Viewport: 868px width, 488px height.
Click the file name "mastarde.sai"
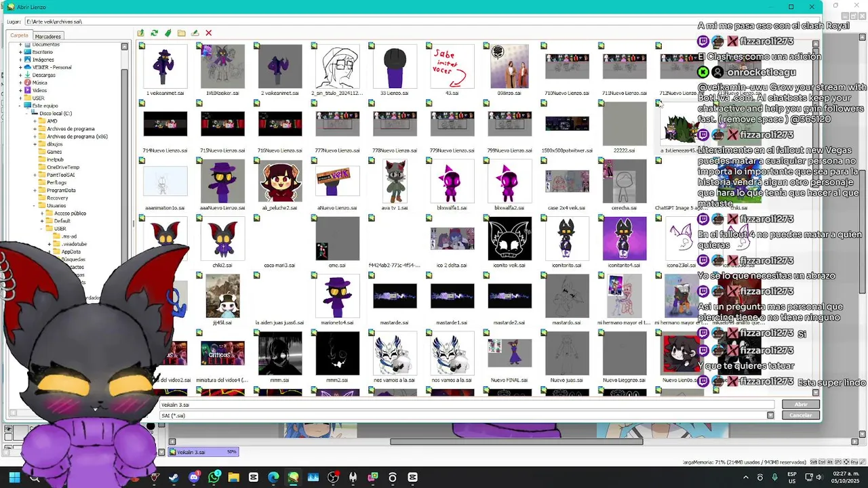pos(395,323)
